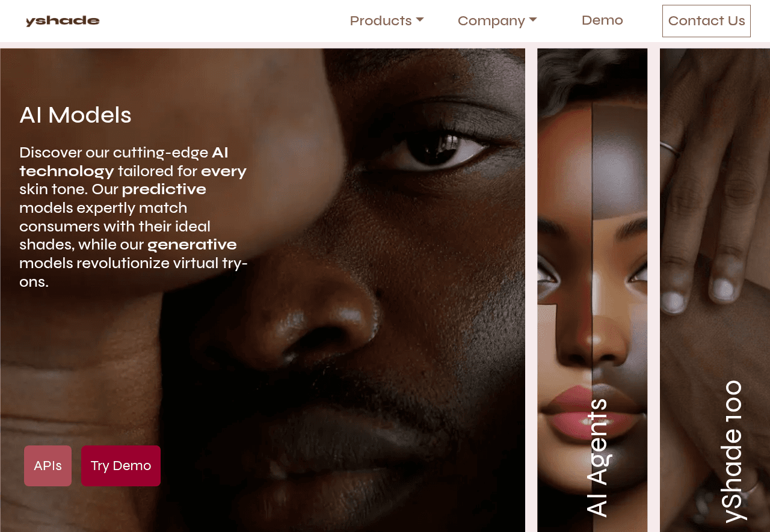This screenshot has height=532, width=770.
Task: Expand the yShade 100 panel
Action: click(x=715, y=290)
